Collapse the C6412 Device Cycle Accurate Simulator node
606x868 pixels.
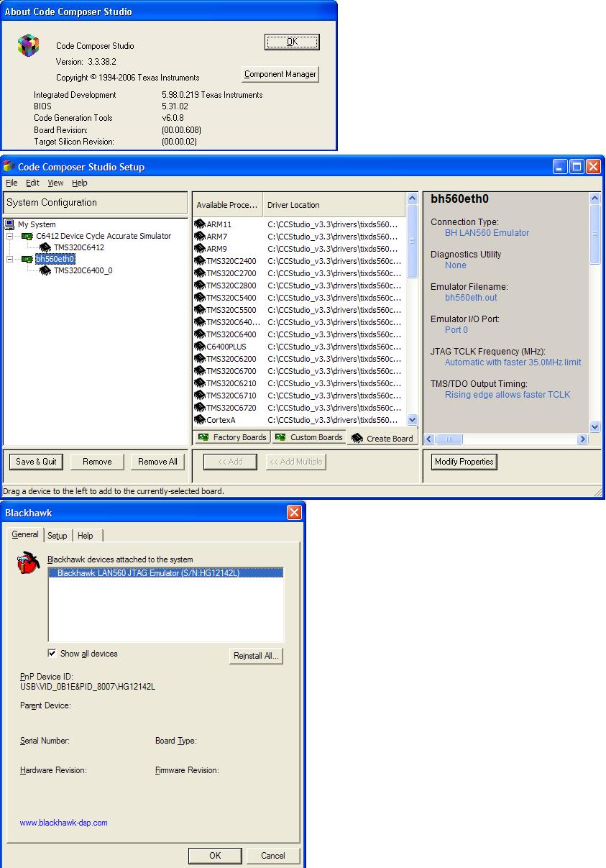10,236
